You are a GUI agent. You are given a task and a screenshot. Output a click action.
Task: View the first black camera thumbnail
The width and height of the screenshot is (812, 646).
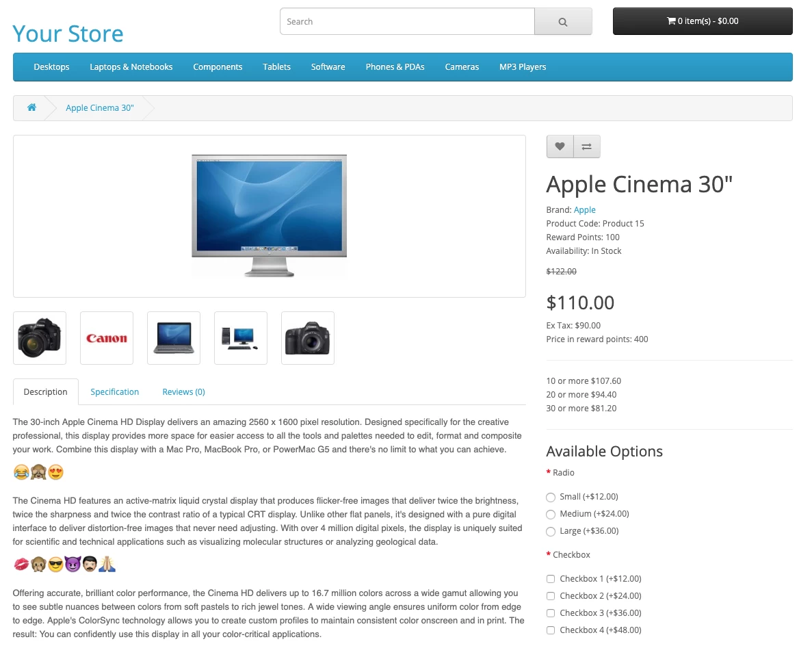(x=40, y=338)
